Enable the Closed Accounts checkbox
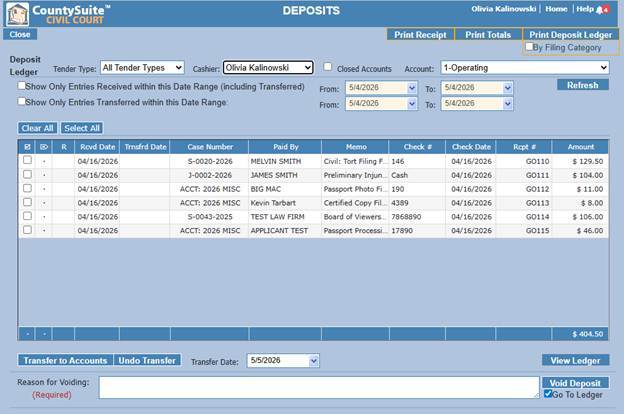Viewport: 624px width, 414px height. tap(328, 67)
